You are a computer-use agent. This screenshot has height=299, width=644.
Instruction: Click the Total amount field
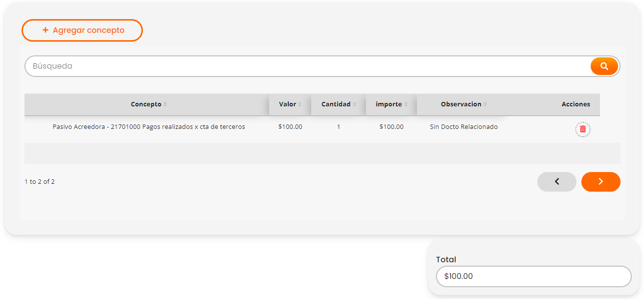tap(533, 276)
